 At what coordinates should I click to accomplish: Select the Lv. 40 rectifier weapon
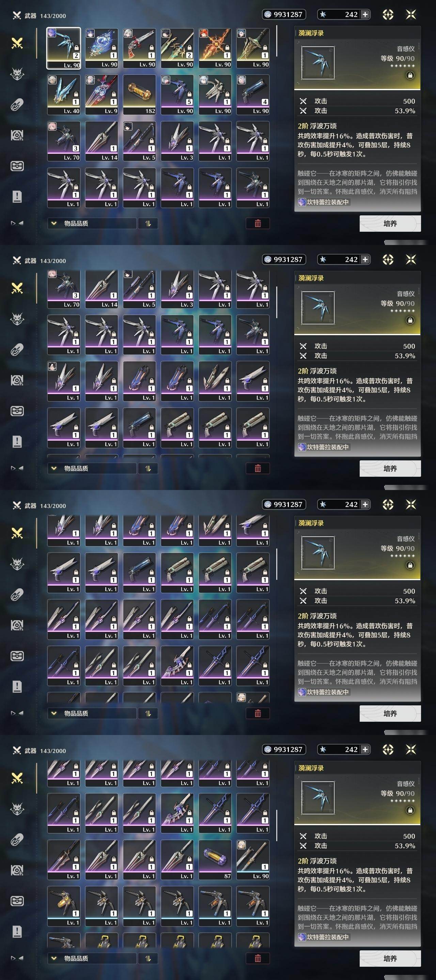point(64,95)
